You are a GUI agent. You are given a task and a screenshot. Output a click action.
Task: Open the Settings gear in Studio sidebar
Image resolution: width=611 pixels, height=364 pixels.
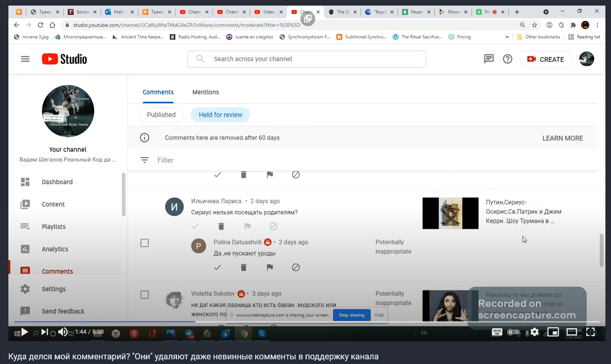click(25, 289)
